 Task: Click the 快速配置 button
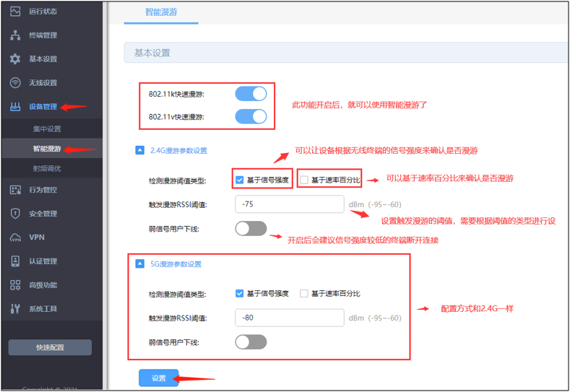coord(50,347)
